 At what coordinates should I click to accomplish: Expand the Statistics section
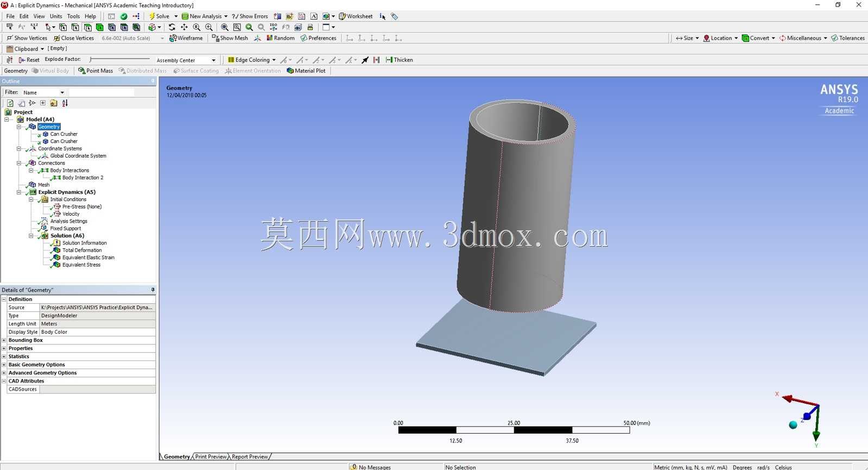pyautogui.click(x=4, y=356)
